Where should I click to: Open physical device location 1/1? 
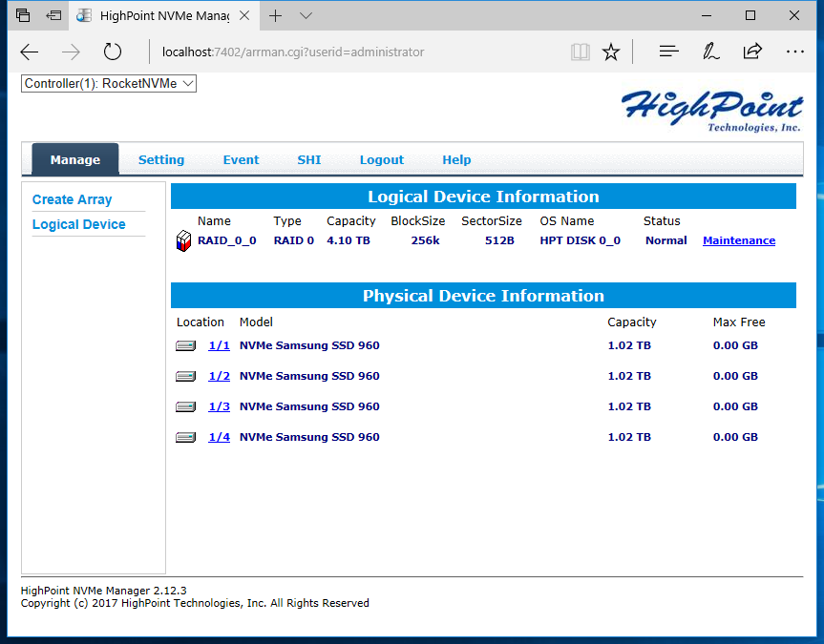click(220, 345)
